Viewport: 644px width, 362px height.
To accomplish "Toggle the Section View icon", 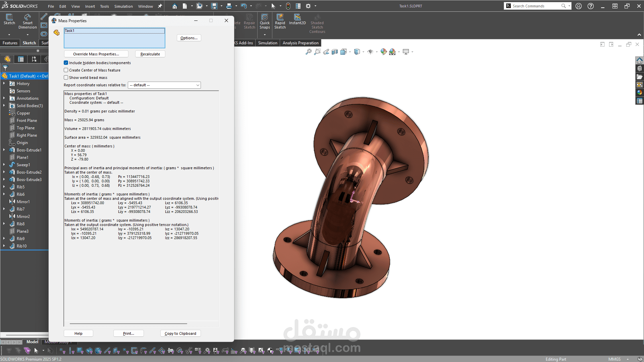I will 335,52.
